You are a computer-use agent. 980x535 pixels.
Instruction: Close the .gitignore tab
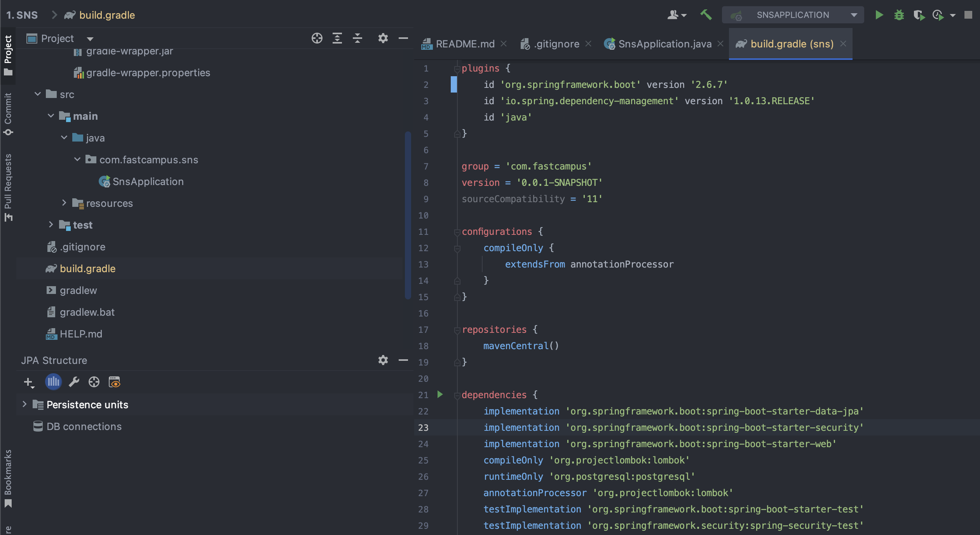(x=588, y=44)
